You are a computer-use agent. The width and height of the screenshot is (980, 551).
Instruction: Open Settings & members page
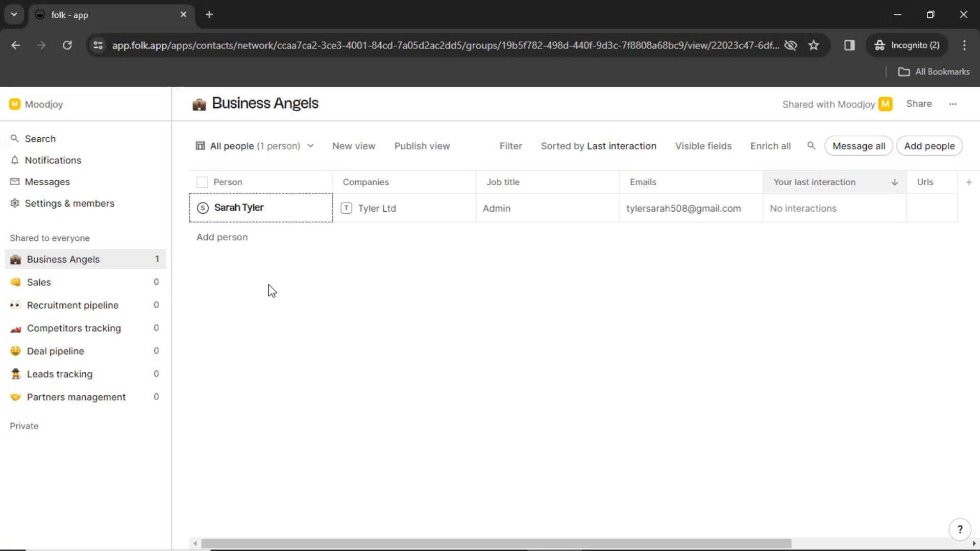click(x=69, y=203)
